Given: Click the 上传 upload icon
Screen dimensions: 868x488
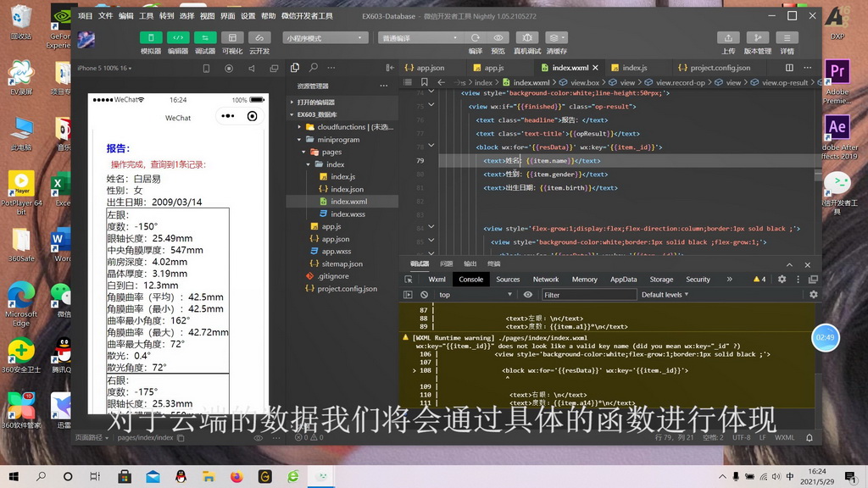Looking at the screenshot, I should [x=727, y=38].
